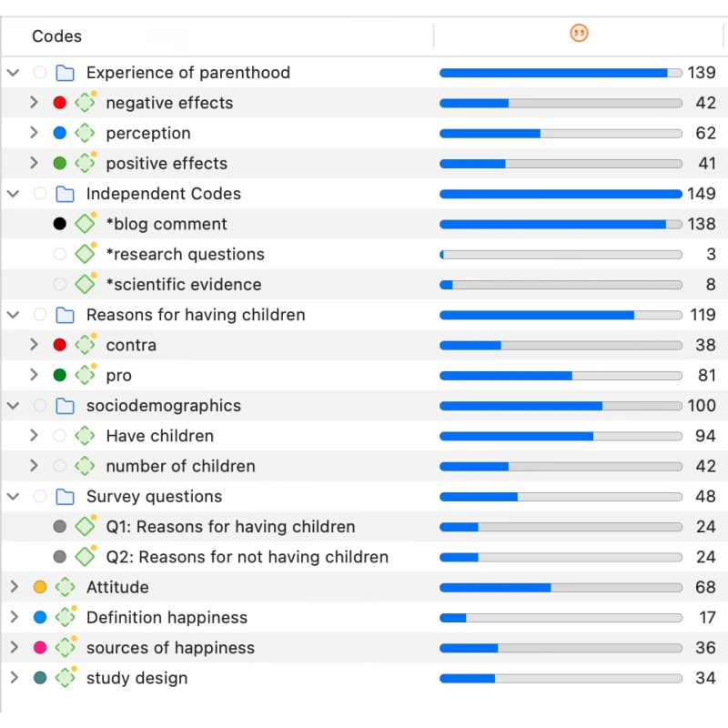
Task: Toggle the empty circle beside *research questions
Action: (60, 255)
